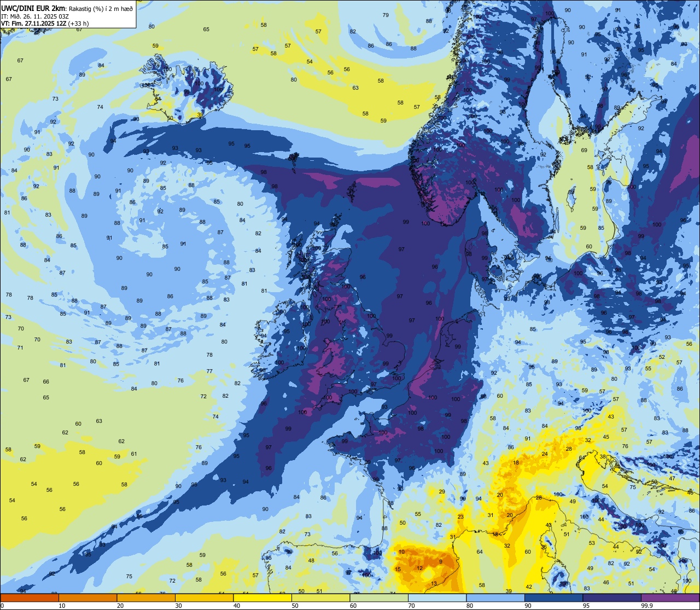Click the humidity value '79' on map
This screenshot has width=700, height=610.
(386, 15)
